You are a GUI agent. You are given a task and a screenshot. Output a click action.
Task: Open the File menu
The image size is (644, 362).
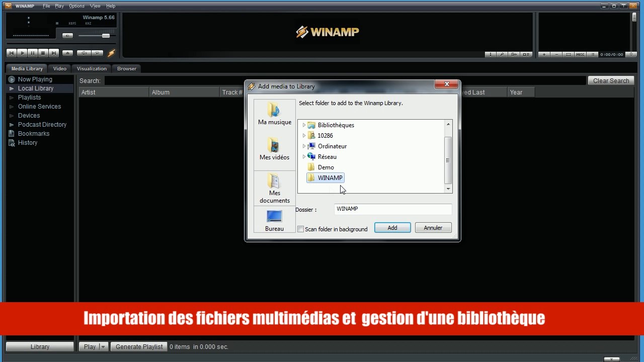point(46,6)
